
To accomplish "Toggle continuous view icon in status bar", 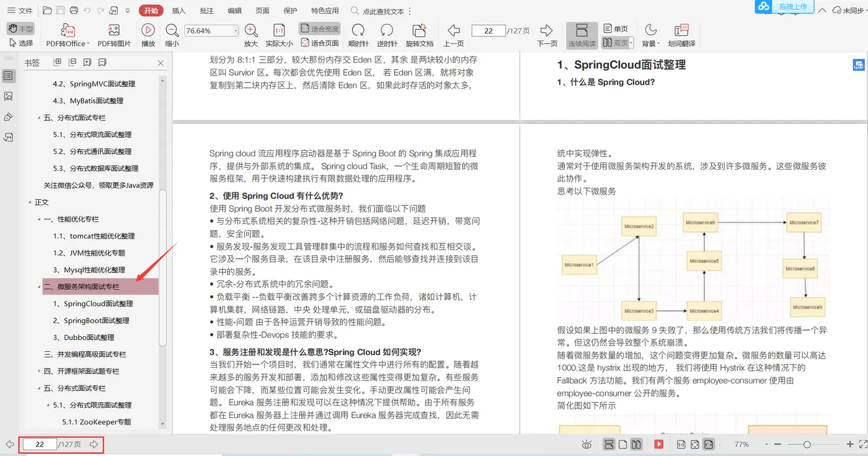I will (608, 444).
